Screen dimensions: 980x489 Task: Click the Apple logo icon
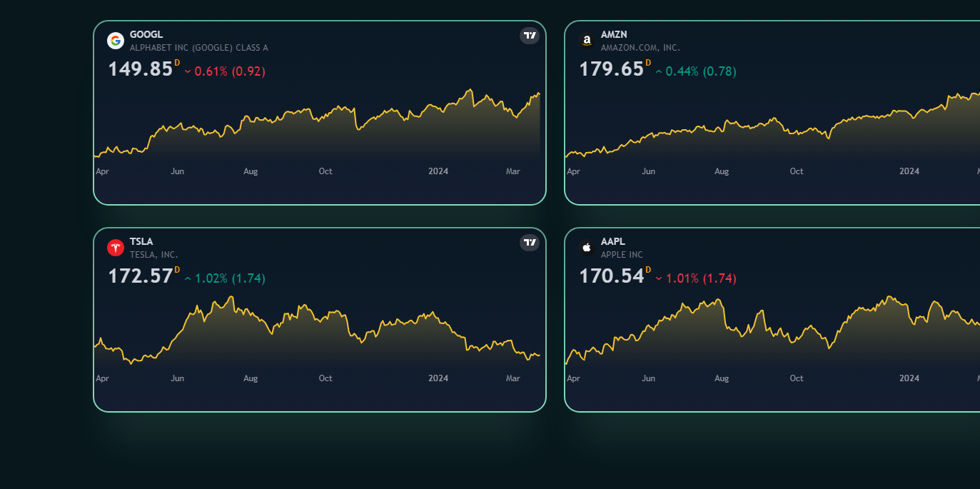point(587,248)
